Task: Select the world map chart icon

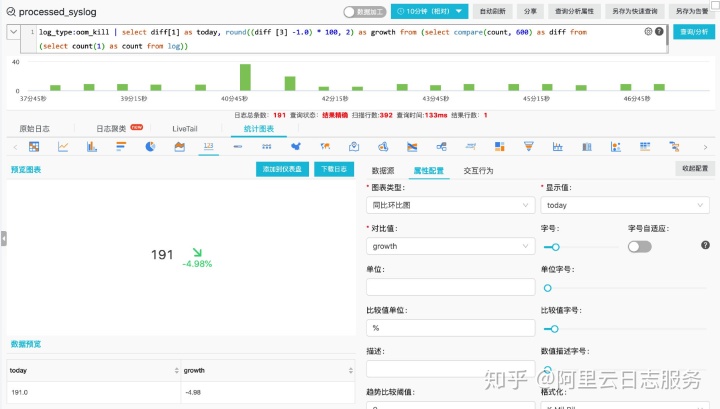Action: 325,146
